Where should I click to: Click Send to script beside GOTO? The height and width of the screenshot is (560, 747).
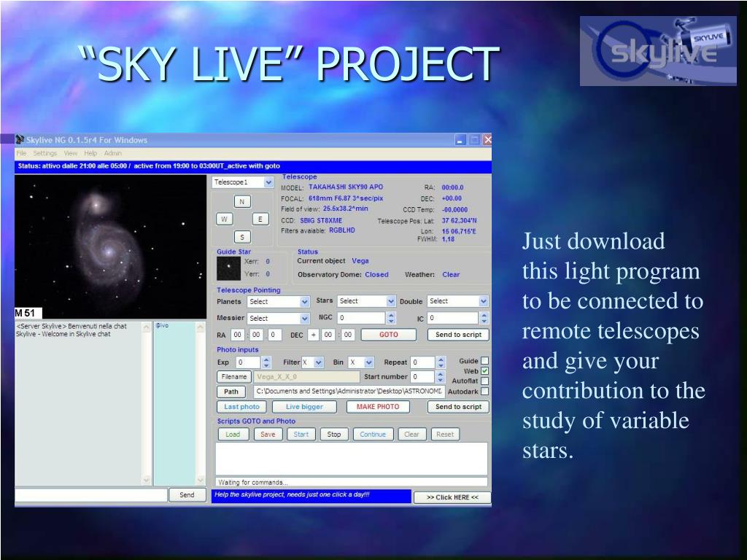click(x=458, y=335)
